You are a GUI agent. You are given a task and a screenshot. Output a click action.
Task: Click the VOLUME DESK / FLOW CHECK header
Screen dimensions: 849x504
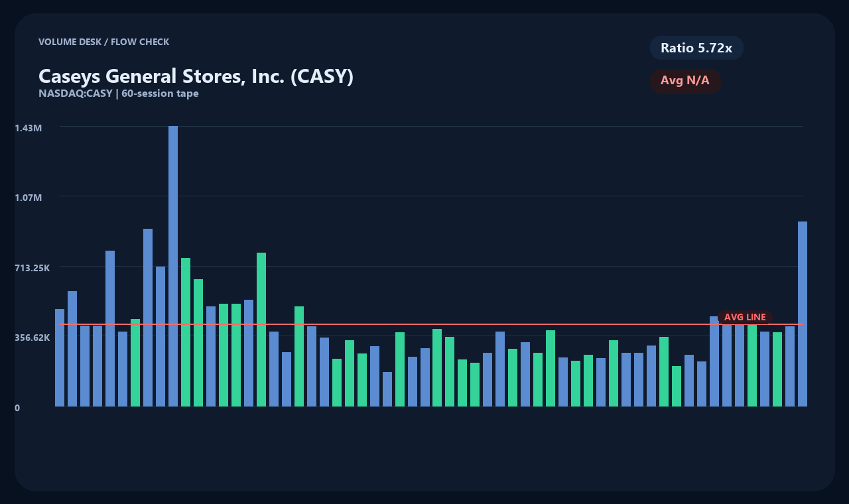(x=103, y=42)
